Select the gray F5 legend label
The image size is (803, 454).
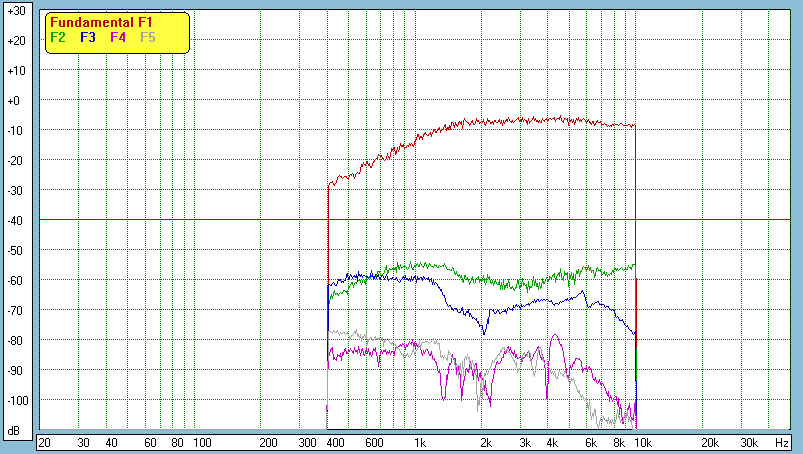[x=148, y=37]
